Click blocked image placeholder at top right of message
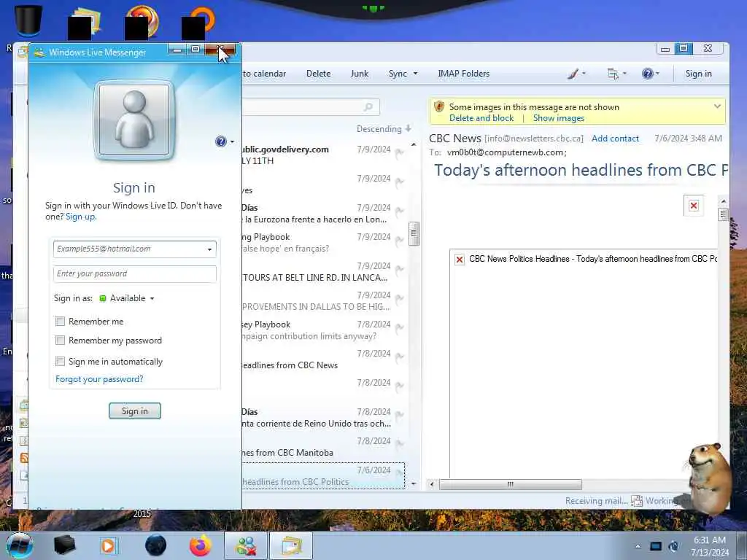Image resolution: width=747 pixels, height=560 pixels. (694, 206)
